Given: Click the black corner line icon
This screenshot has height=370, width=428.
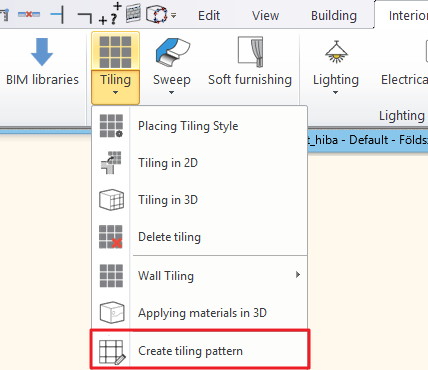Looking at the screenshot, I should (x=84, y=17).
